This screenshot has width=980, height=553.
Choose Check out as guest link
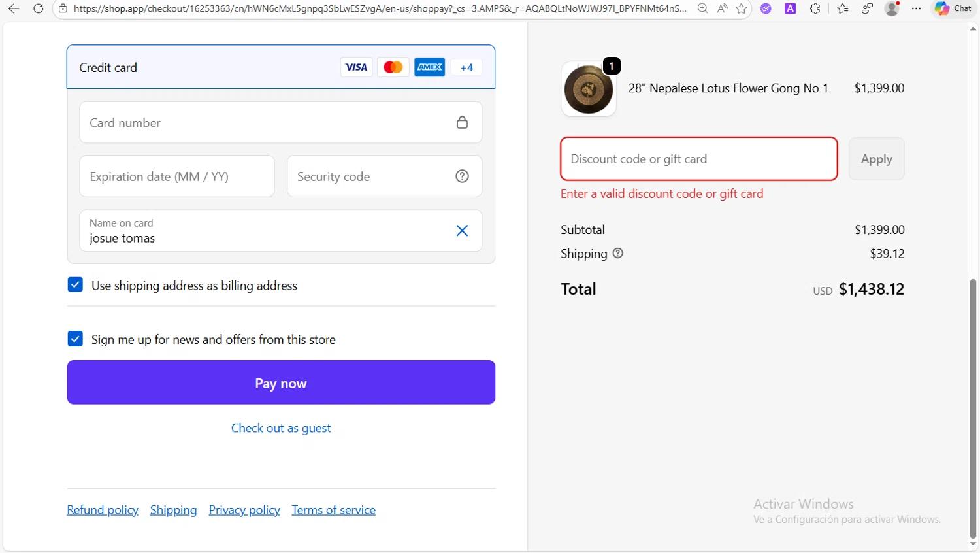[x=281, y=428]
